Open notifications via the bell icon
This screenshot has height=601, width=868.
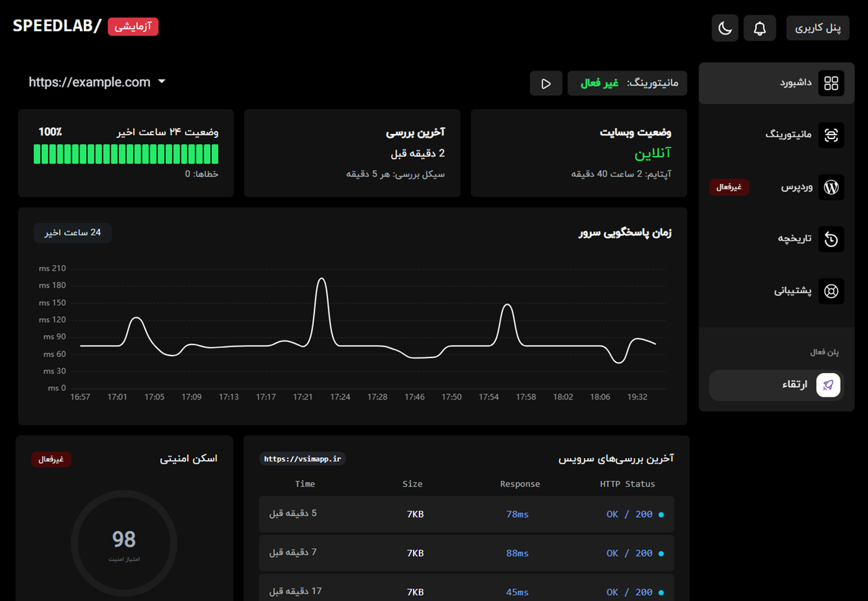pyautogui.click(x=759, y=28)
